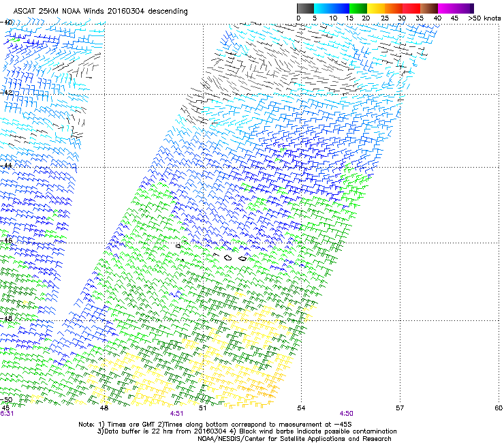This screenshot has height=443, width=504.
Task: Pick the cyan 5–10 knot legend segment
Action: tap(323, 8)
